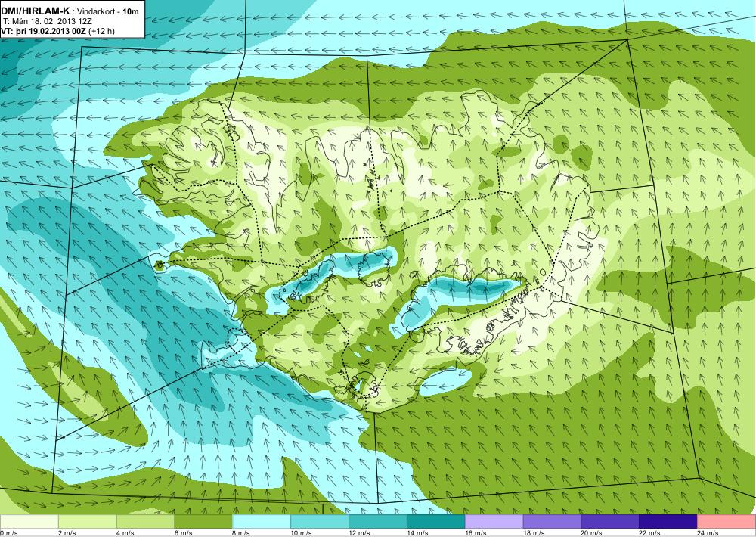Select the pale cyan 8–10 m/s legend swatch
The image size is (756, 537).
coord(262,522)
